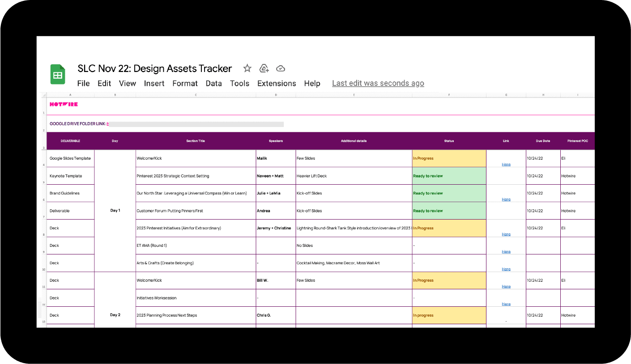Select Customer Forum: Putting Pinners First cell
Image resolution: width=631 pixels, height=364 pixels.
pos(196,211)
